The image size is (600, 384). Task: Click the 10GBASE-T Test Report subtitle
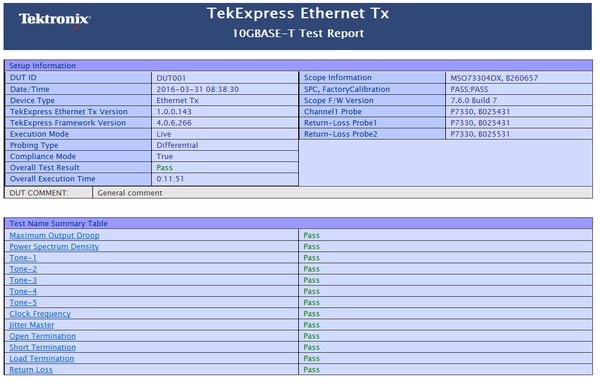pyautogui.click(x=298, y=33)
